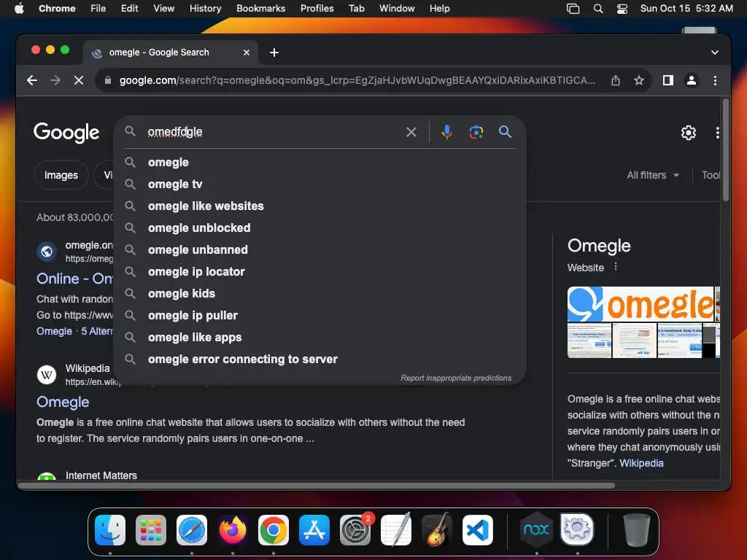Click the share page icon in address bar
Screen dimensions: 747x560
pos(616,80)
